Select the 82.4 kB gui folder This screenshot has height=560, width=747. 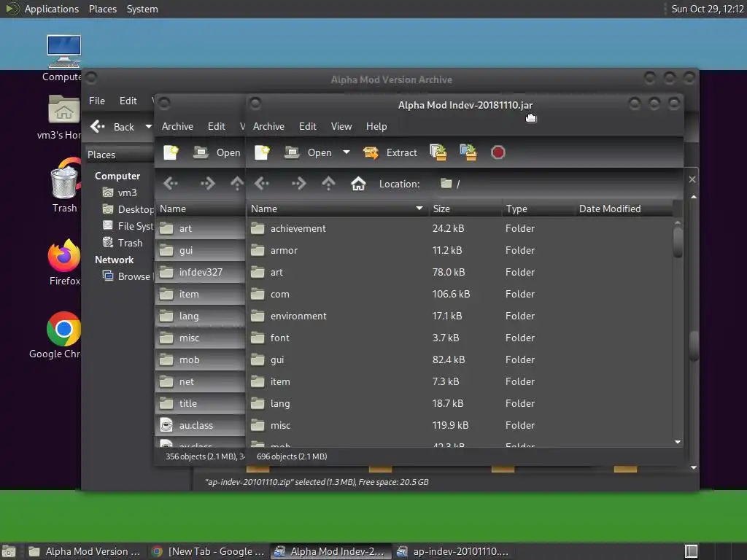pyautogui.click(x=460, y=360)
